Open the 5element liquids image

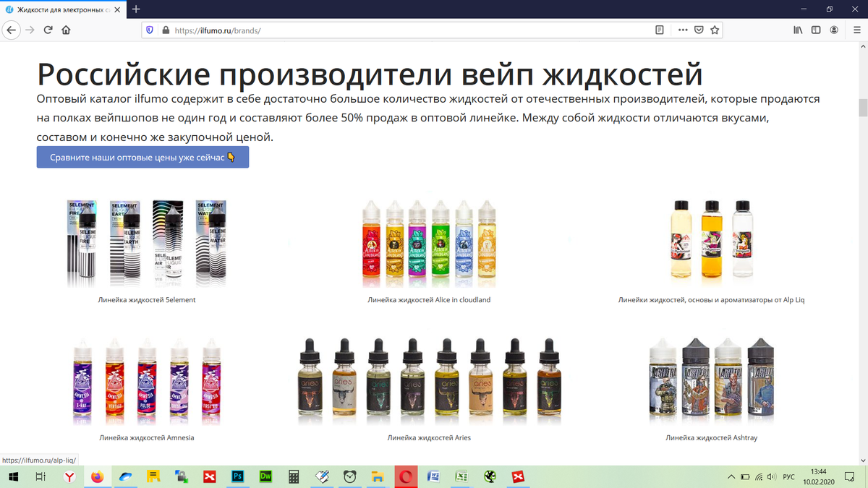147,243
